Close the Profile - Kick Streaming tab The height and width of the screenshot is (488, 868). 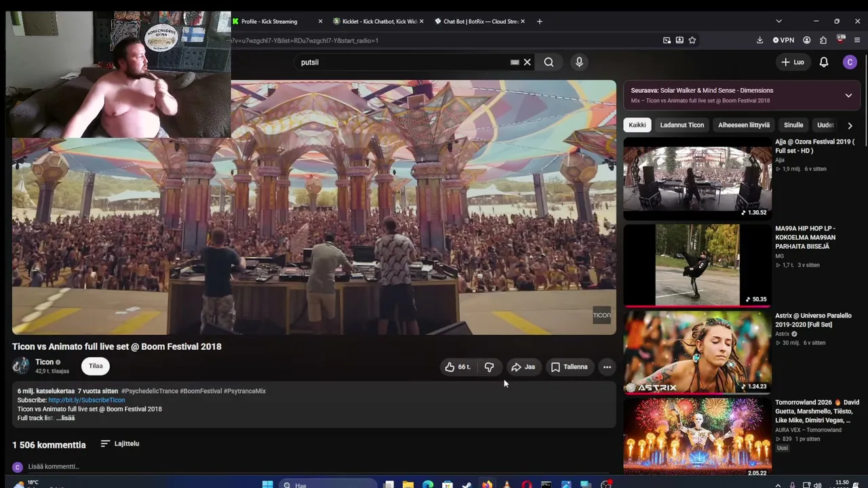[x=320, y=21]
